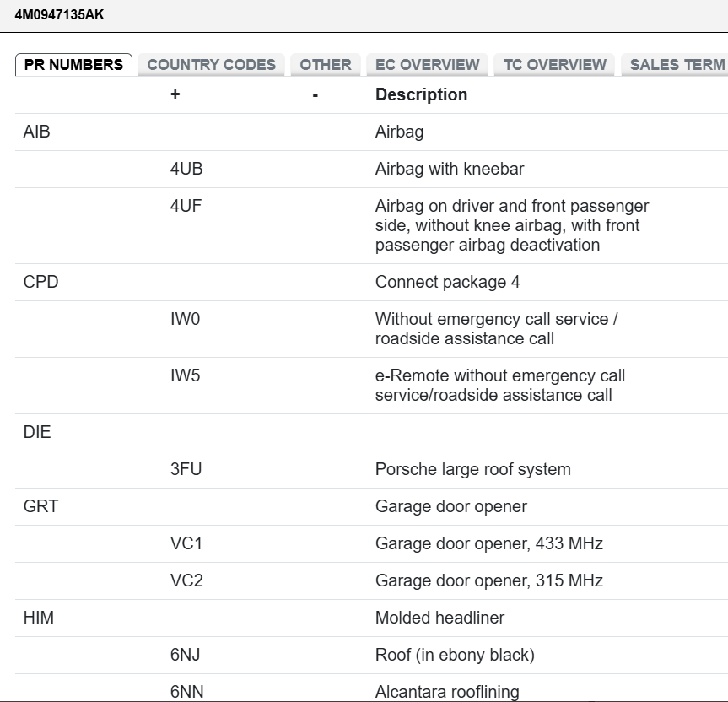This screenshot has width=728, height=702.
Task: Select the GRT garage door opener group
Action: pyautogui.click(x=40, y=506)
